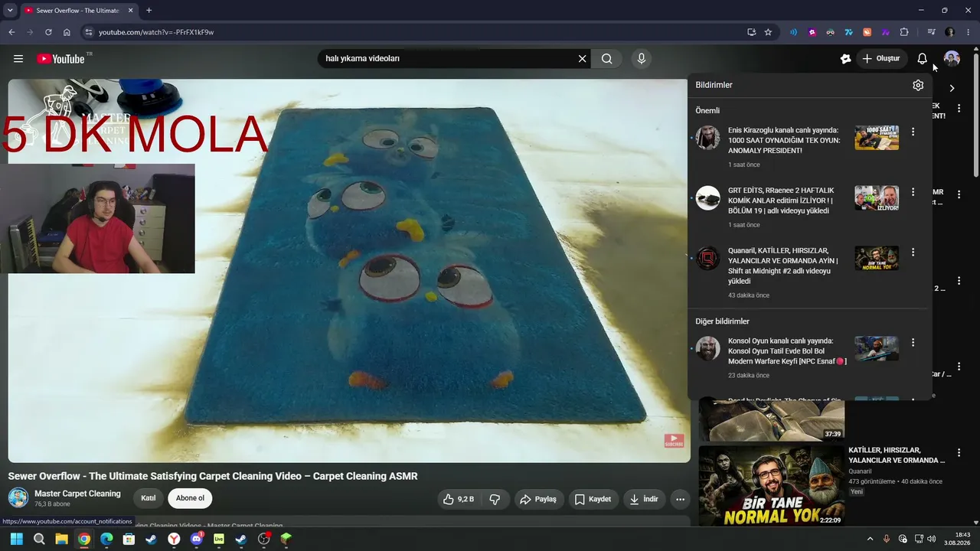
Task: Launch File Explorer from the taskbar
Action: click(x=61, y=539)
